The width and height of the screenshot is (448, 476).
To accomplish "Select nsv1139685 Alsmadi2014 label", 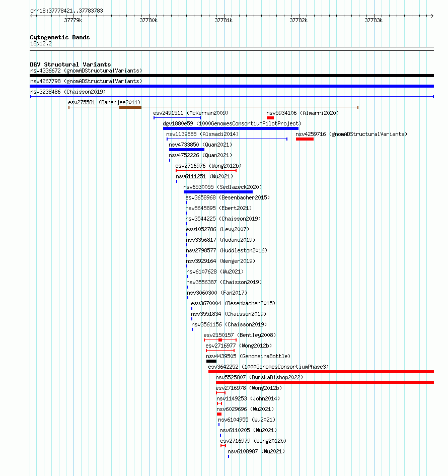I will (202, 134).
